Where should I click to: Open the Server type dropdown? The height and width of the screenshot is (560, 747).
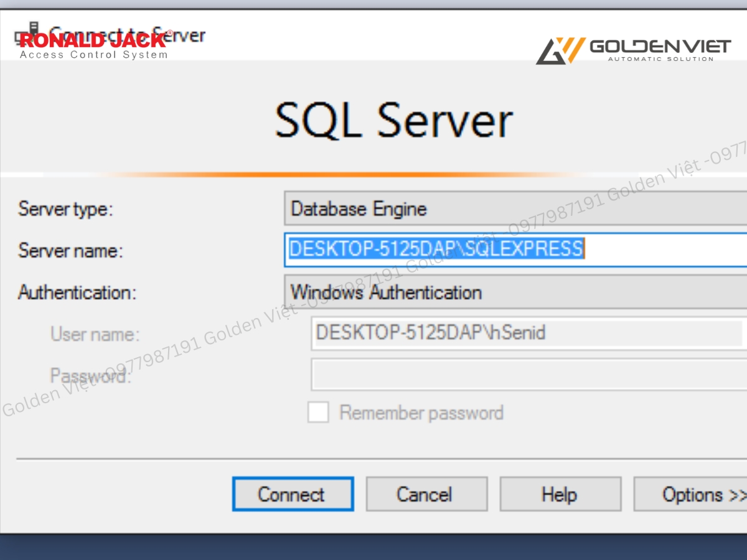(x=515, y=208)
